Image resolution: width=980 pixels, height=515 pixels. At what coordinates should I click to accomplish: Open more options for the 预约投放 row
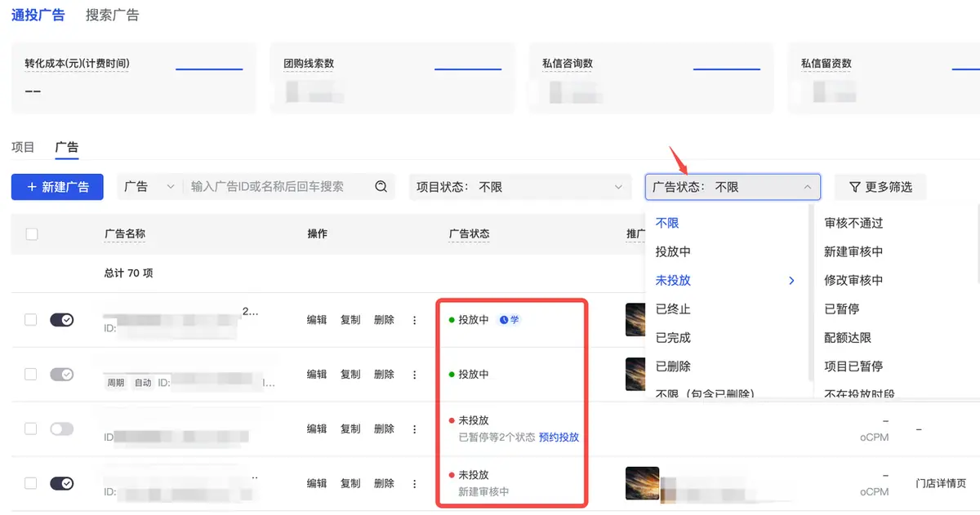[x=414, y=429]
